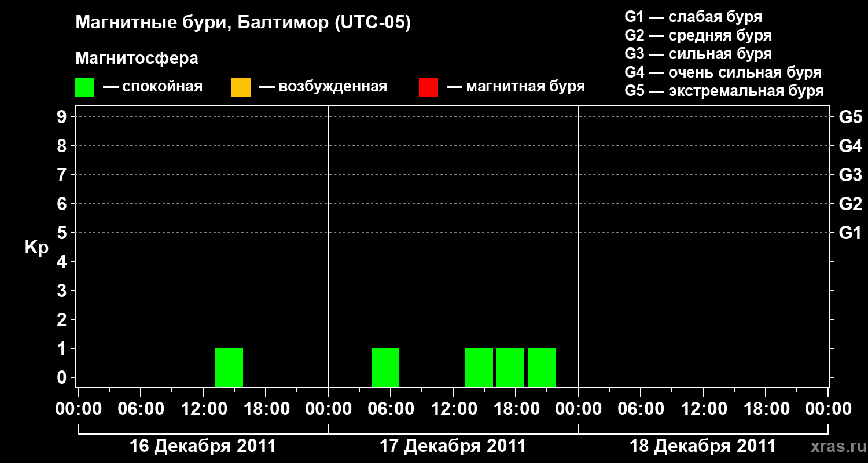Click the 'G5 — экстремальная буря' legend line
The height and width of the screenshot is (463, 868).
(x=724, y=91)
